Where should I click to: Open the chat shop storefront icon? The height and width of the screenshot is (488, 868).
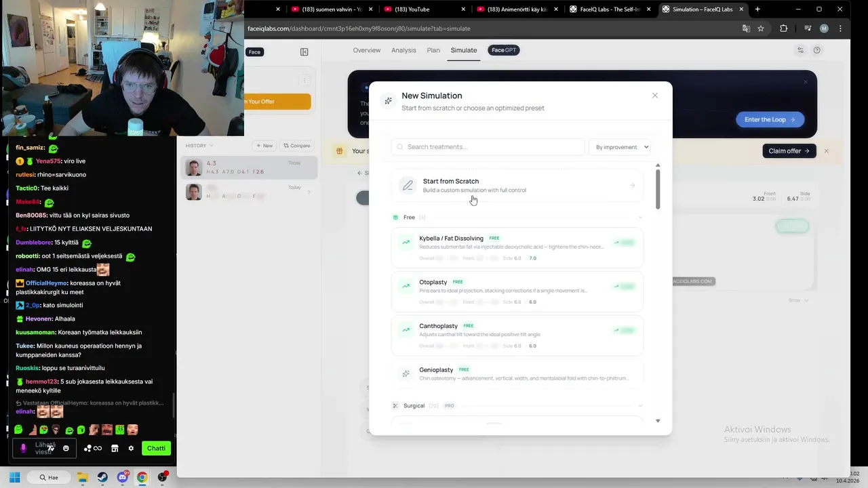[115, 448]
